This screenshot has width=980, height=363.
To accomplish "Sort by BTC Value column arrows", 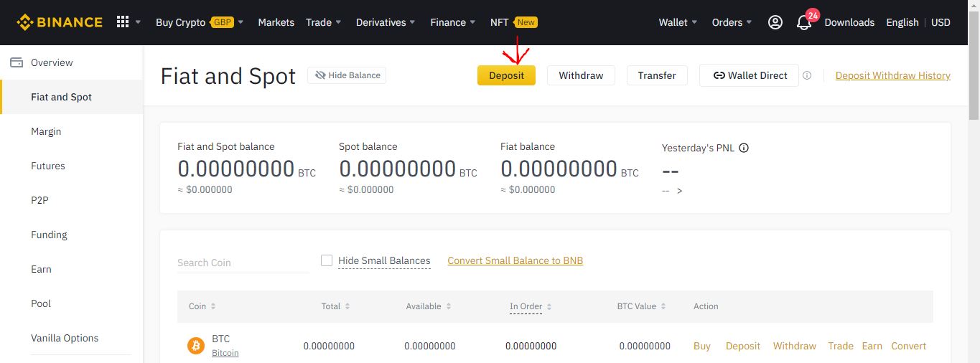I will pos(663,306).
